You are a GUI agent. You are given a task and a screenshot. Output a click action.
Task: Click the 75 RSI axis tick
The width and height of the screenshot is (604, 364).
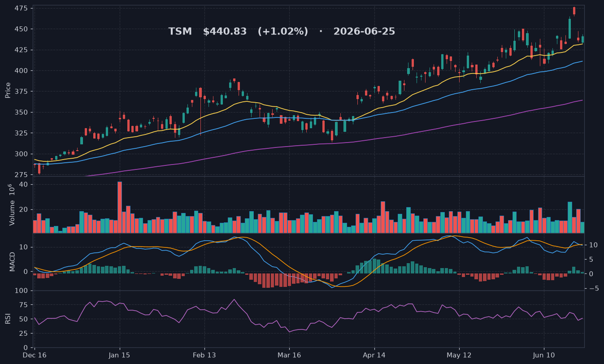[23, 305]
